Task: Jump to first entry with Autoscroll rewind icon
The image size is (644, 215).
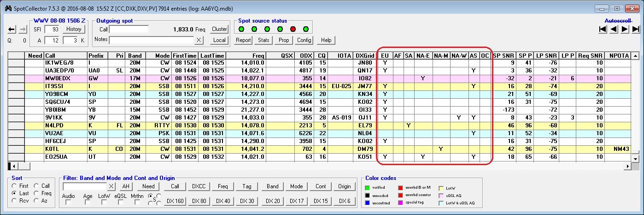Action: tap(603, 29)
